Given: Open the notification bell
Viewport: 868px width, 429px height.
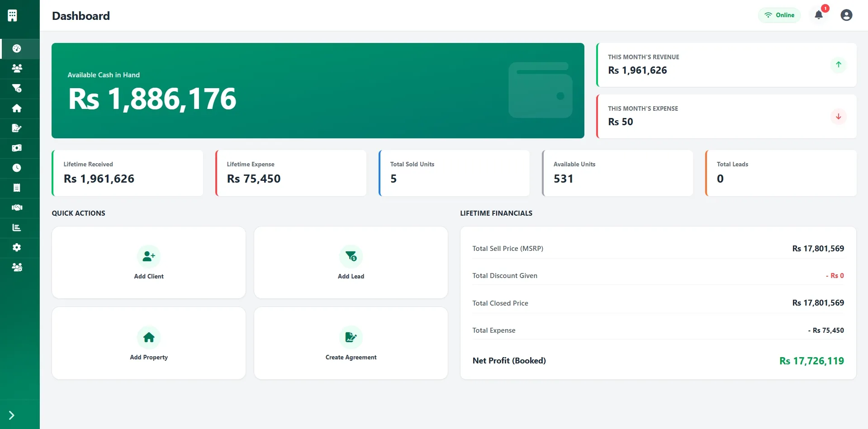Looking at the screenshot, I should coord(819,15).
